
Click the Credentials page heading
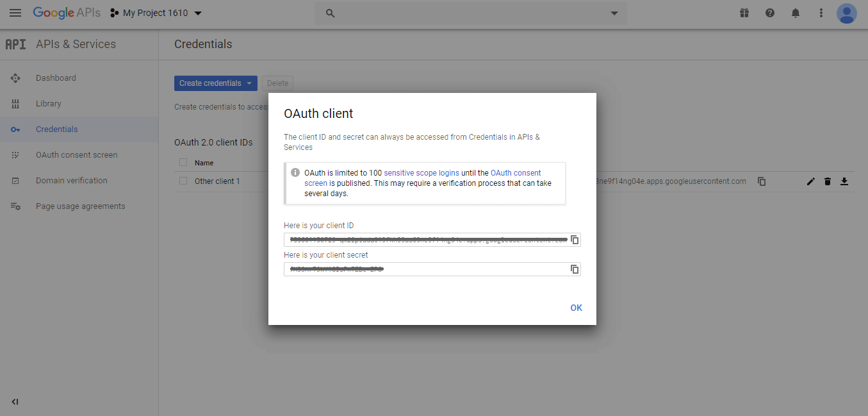(203, 44)
